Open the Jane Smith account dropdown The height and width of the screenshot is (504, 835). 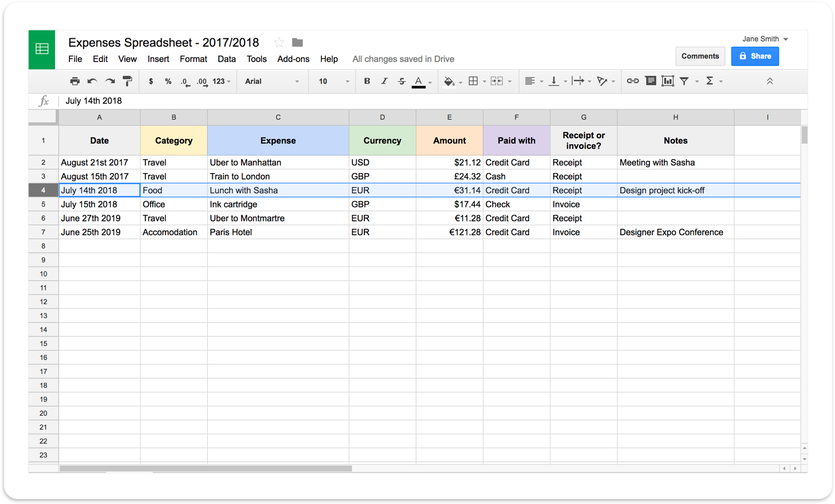pyautogui.click(x=765, y=39)
